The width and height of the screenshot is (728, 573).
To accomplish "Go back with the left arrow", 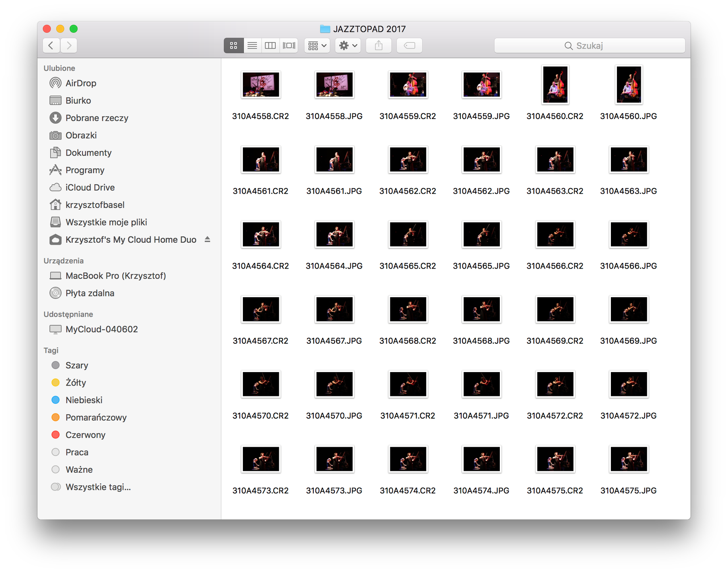I will coord(51,45).
